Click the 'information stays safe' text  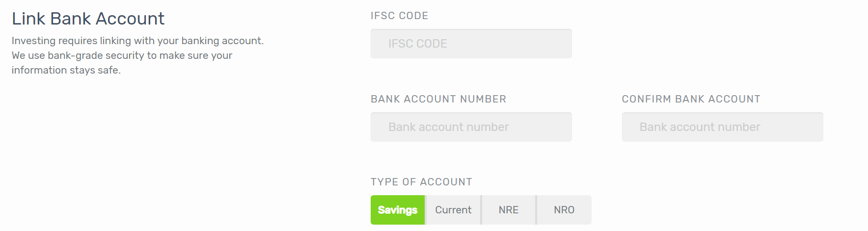66,70
